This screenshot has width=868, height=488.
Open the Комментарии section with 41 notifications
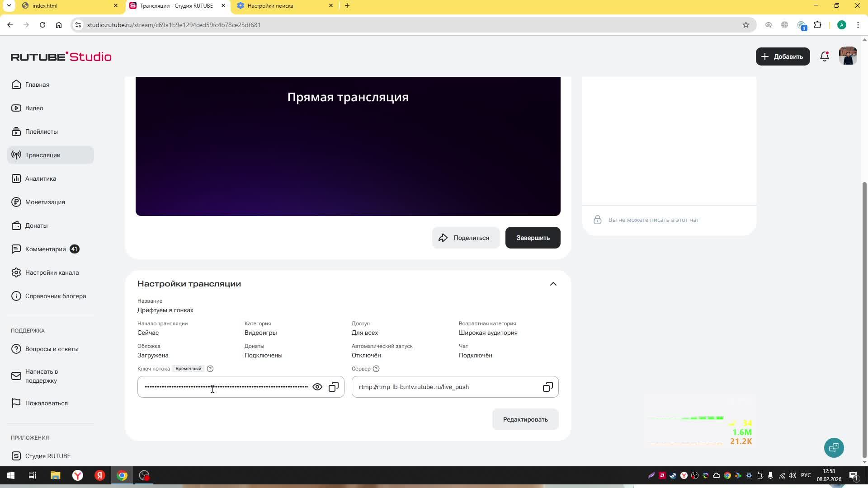click(x=45, y=249)
